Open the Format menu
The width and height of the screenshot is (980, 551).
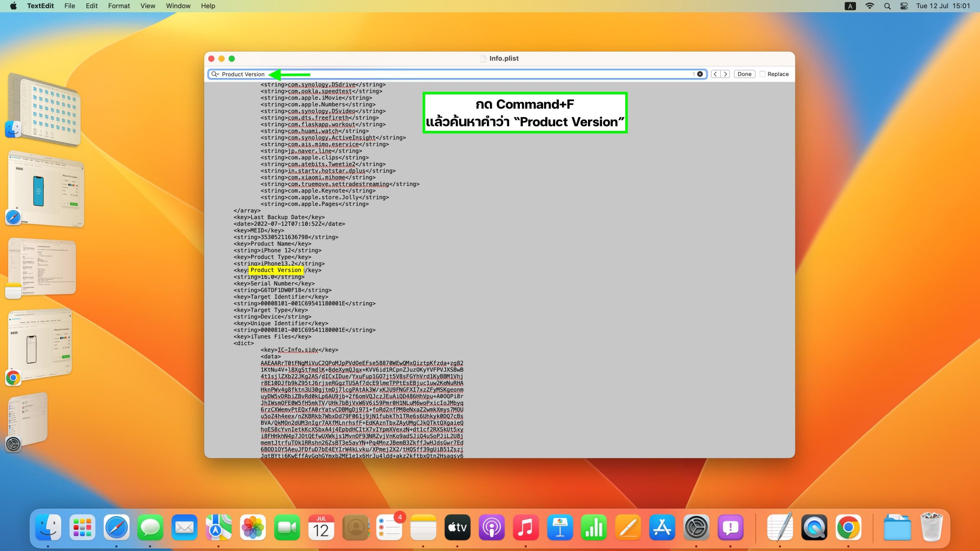(119, 6)
